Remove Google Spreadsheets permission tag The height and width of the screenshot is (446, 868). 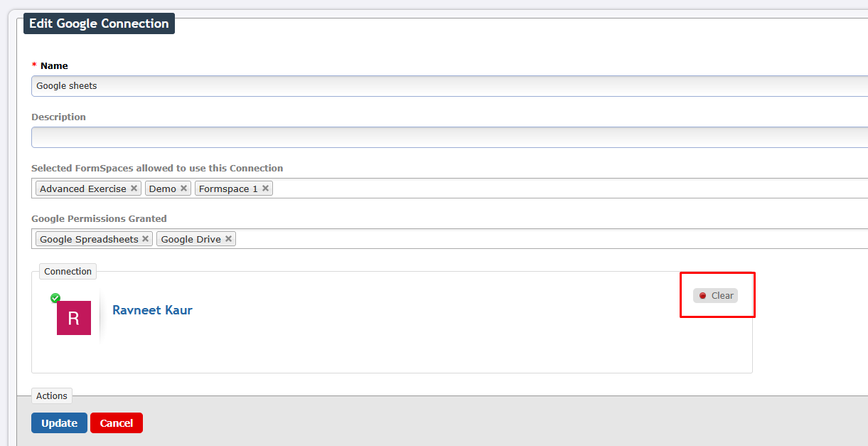(145, 240)
